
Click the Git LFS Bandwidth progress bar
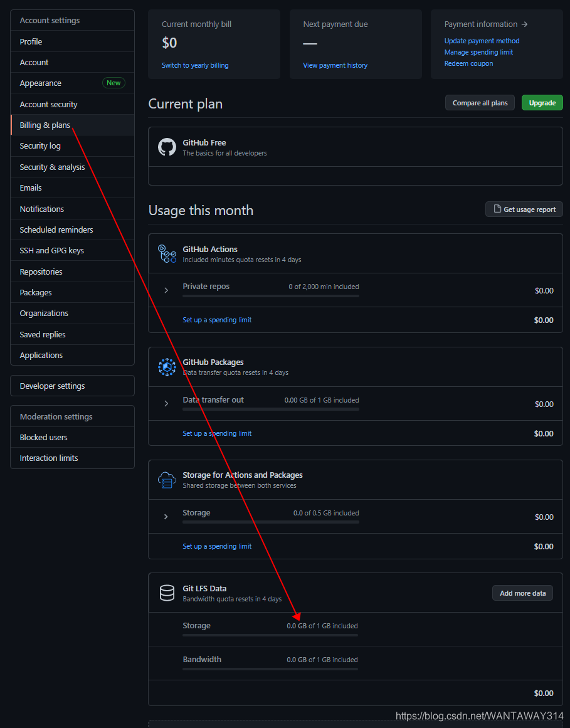(270, 669)
